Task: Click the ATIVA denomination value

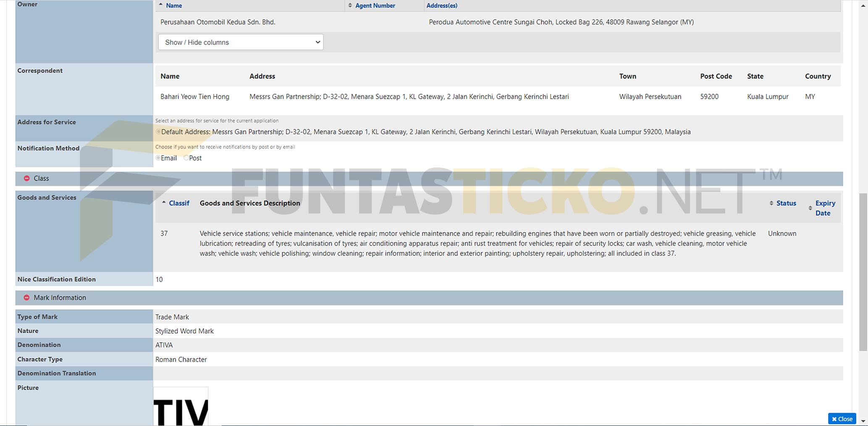Action: [x=164, y=345]
